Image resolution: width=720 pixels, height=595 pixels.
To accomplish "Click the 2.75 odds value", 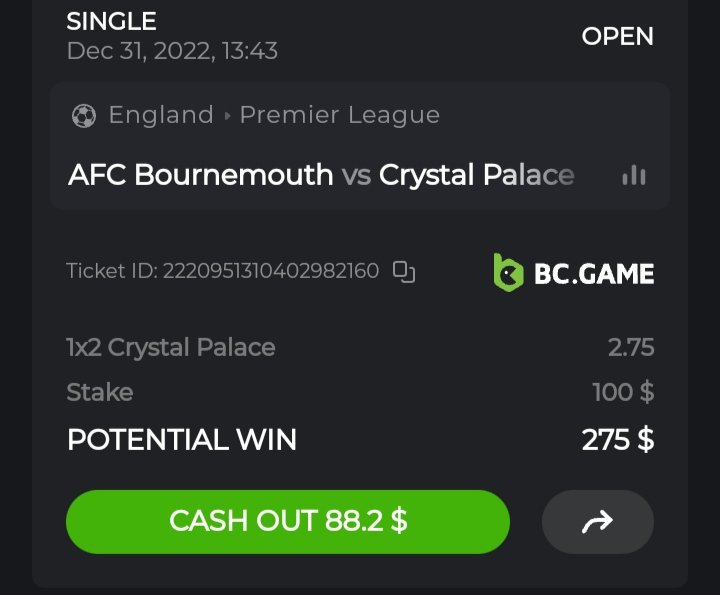I will 630,347.
